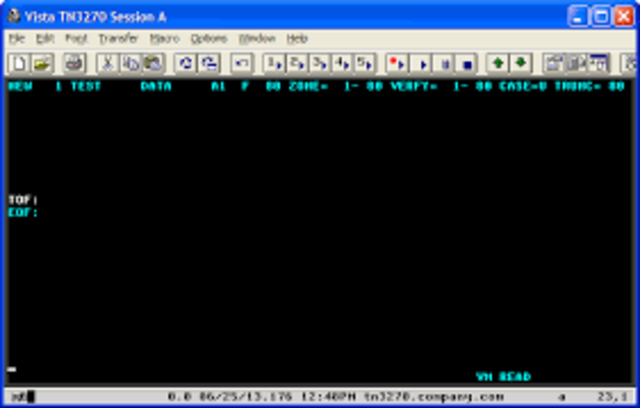The image size is (640, 408).
Task: Click the VM READ status text
Action: [503, 376]
